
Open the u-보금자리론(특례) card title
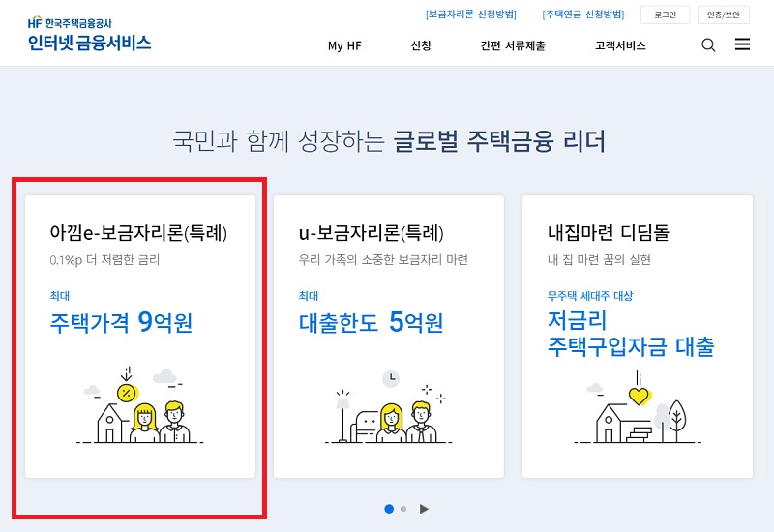(372, 232)
